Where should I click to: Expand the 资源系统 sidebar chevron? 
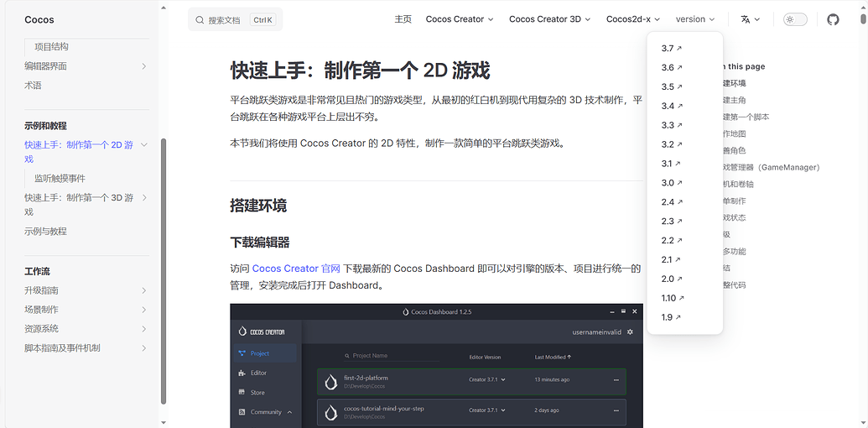pyautogui.click(x=143, y=329)
